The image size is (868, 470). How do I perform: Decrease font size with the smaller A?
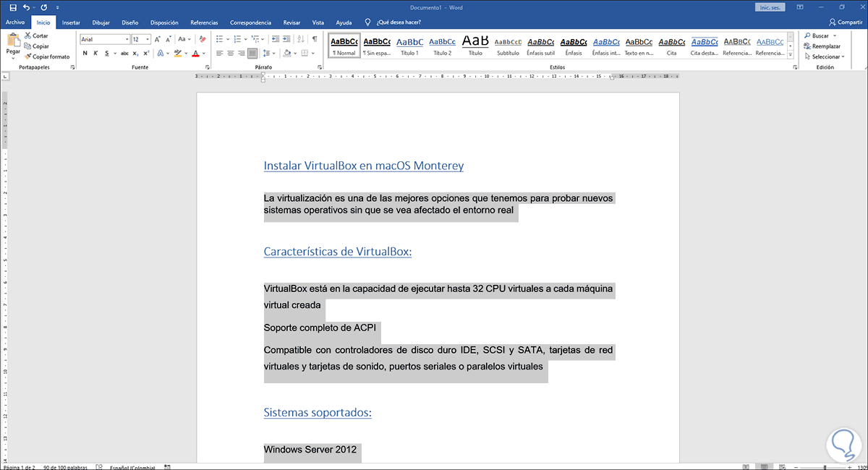[169, 39]
